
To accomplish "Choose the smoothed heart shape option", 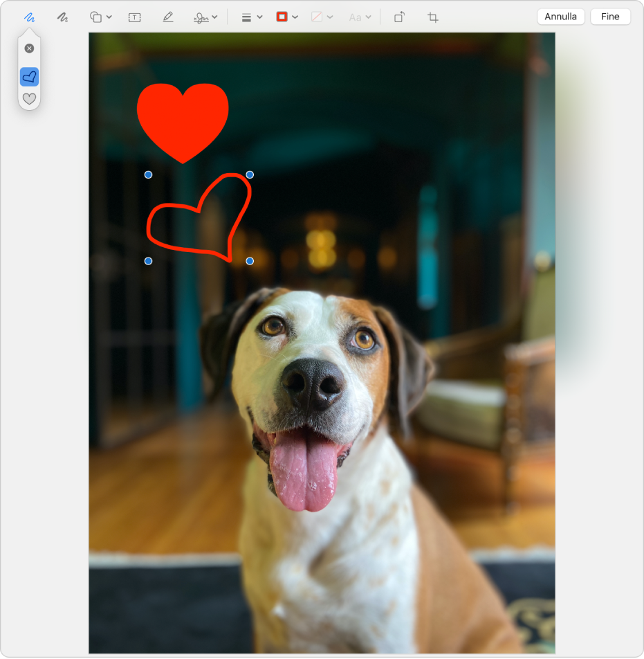I will (x=29, y=99).
